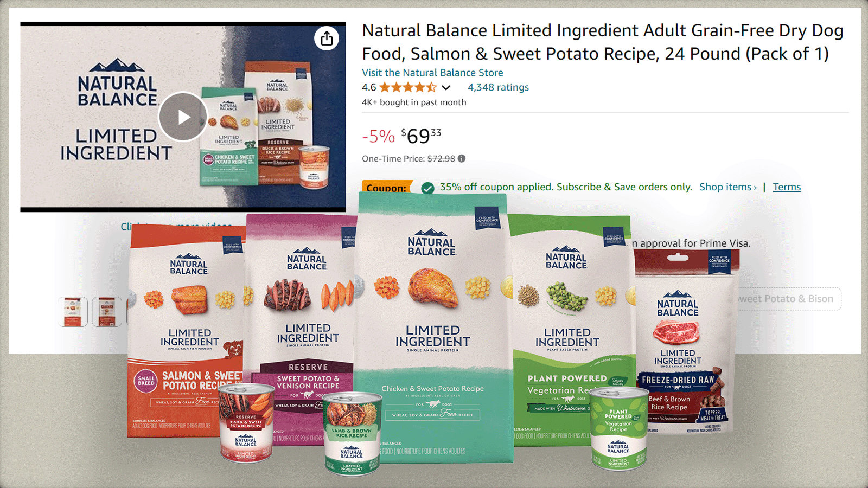The height and width of the screenshot is (488, 868).
Task: Play the Natural Balance product video
Action: click(x=183, y=117)
